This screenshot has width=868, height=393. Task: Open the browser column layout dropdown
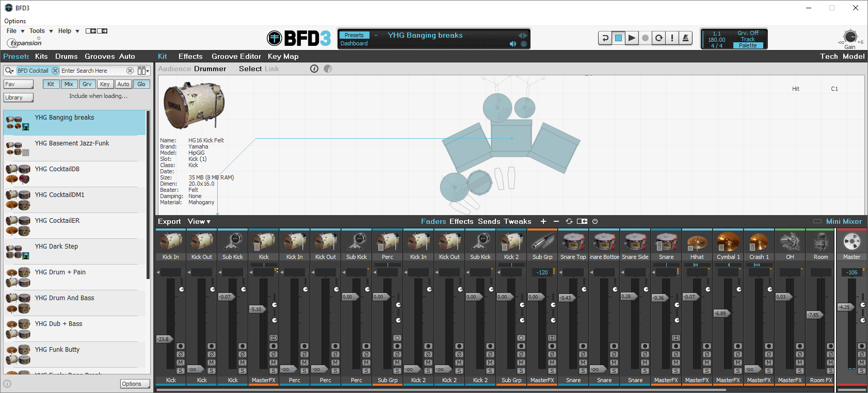tap(143, 71)
